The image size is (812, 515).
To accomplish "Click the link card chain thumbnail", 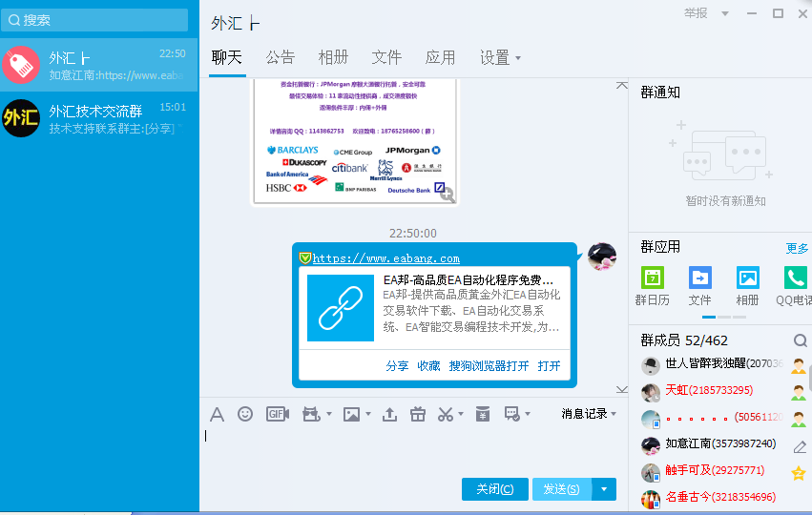I will coord(341,308).
